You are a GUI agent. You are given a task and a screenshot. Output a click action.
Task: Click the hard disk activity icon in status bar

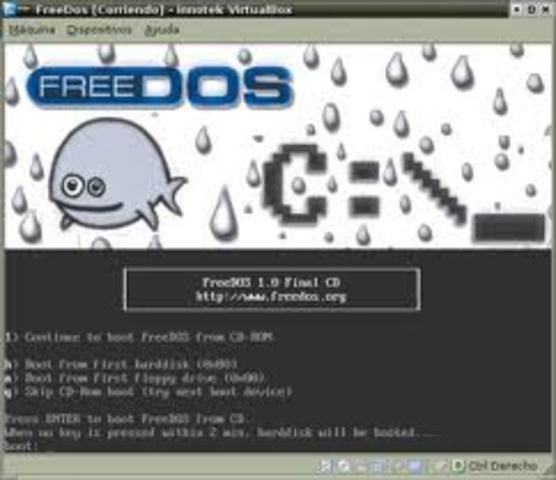click(x=325, y=466)
